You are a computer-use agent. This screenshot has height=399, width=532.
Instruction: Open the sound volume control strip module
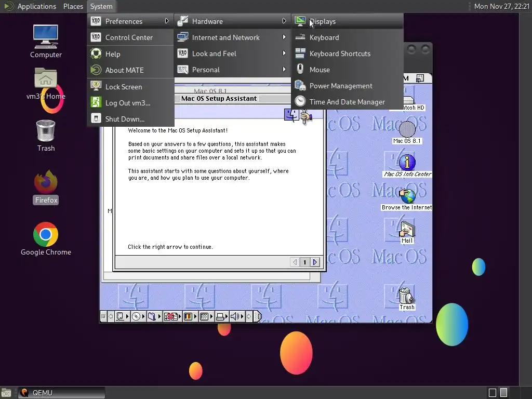[x=237, y=316]
